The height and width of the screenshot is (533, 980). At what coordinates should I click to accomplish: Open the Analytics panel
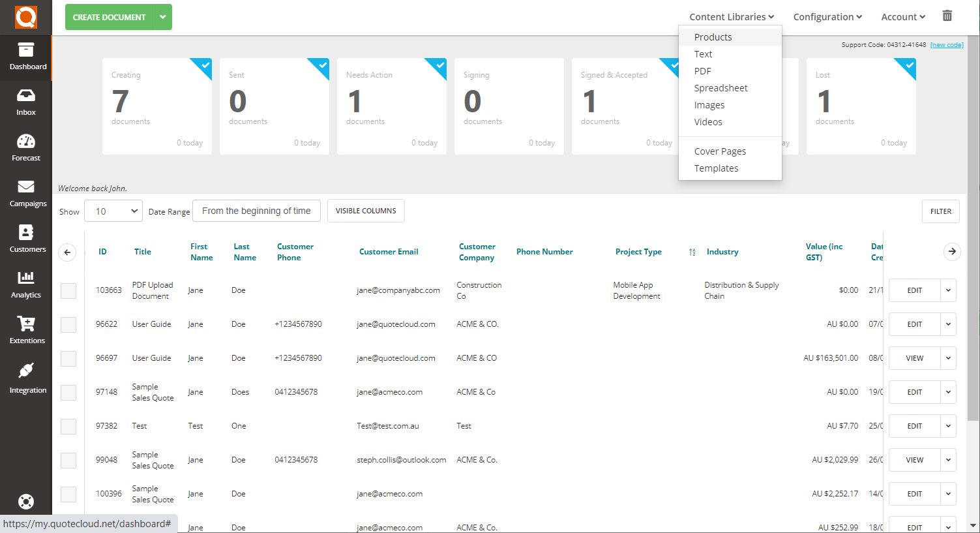click(x=26, y=284)
